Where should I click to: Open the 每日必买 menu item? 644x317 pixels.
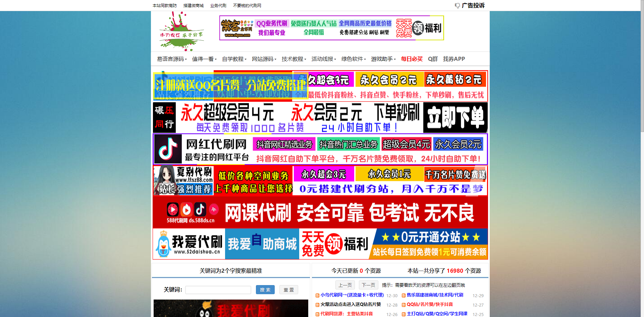click(412, 59)
